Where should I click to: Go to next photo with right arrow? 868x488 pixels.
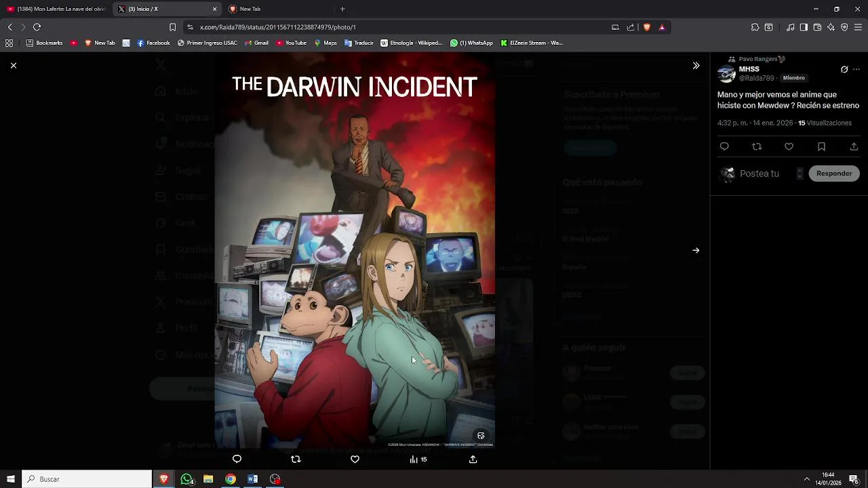pyautogui.click(x=696, y=250)
